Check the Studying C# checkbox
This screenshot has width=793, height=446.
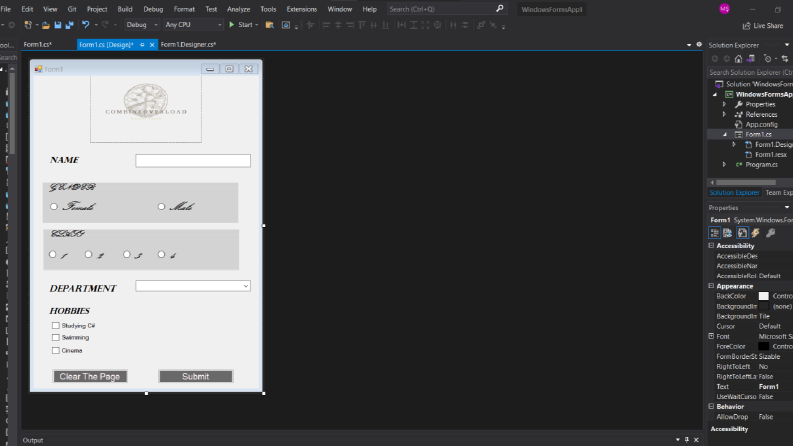tap(56, 326)
